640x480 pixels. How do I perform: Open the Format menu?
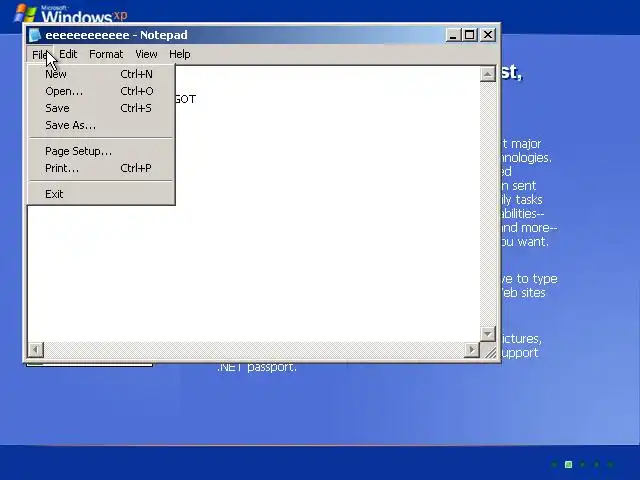pyautogui.click(x=106, y=54)
